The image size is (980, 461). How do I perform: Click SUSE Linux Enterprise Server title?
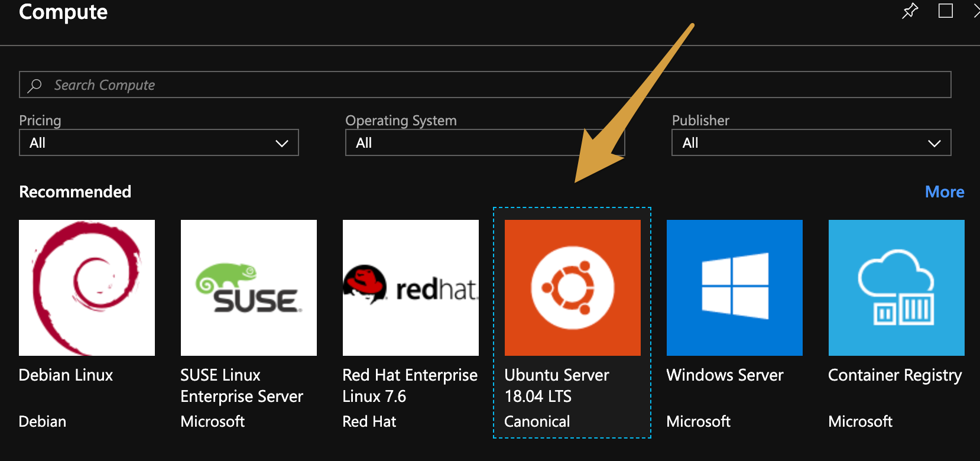(x=242, y=385)
